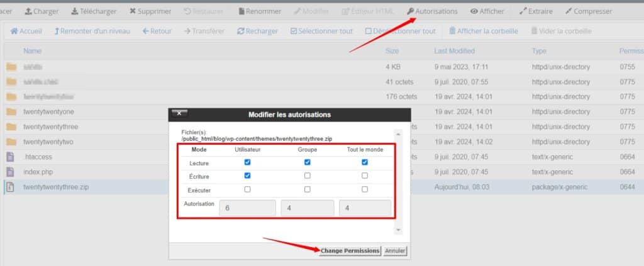Toggle Lecture permission for Utilisateur
Image resolution: width=644 pixels, height=266 pixels.
(247, 162)
